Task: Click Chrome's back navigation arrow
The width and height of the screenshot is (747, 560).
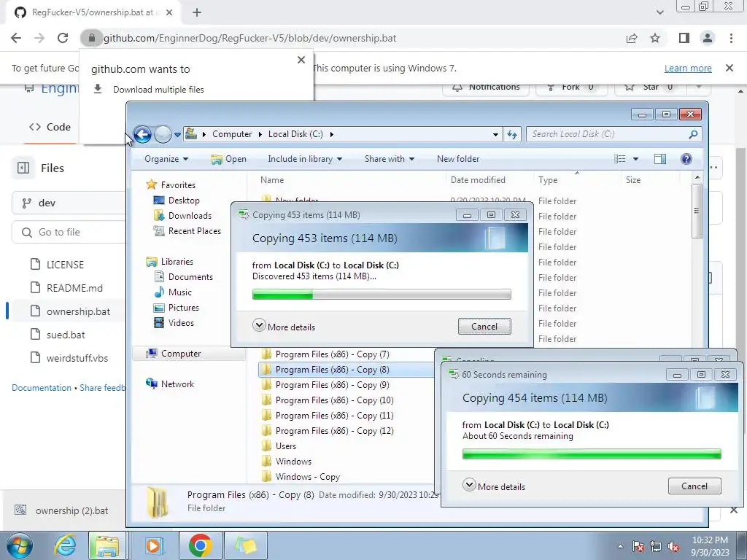Action: [x=16, y=38]
